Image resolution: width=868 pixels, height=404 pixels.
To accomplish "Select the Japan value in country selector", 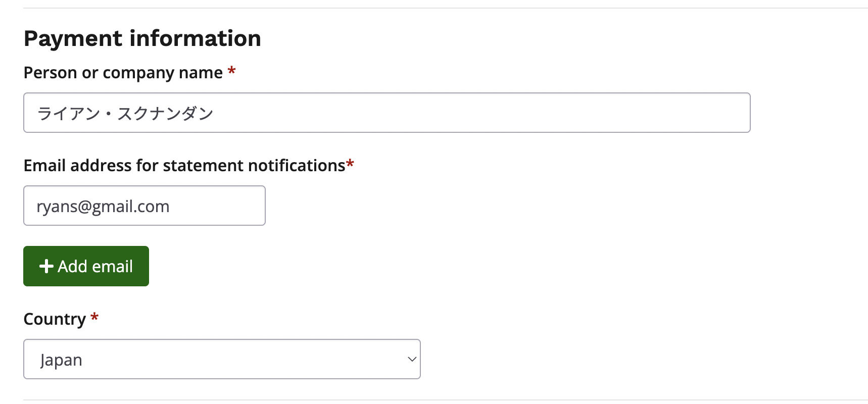I will tap(61, 360).
